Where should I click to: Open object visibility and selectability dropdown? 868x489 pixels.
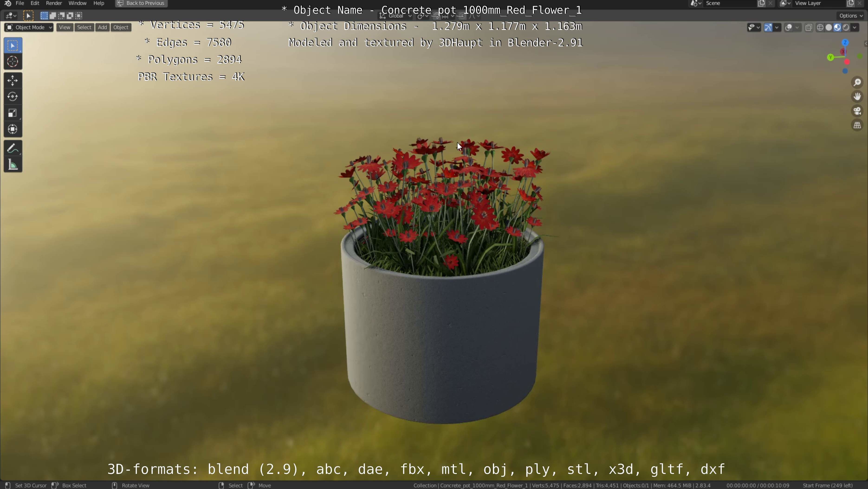point(754,28)
